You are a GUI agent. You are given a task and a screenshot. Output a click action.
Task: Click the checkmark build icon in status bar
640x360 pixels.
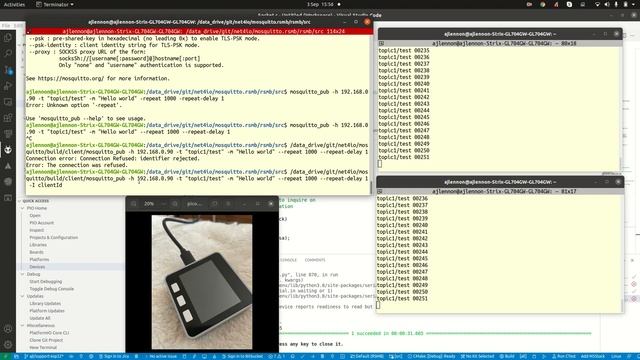tap(302, 356)
